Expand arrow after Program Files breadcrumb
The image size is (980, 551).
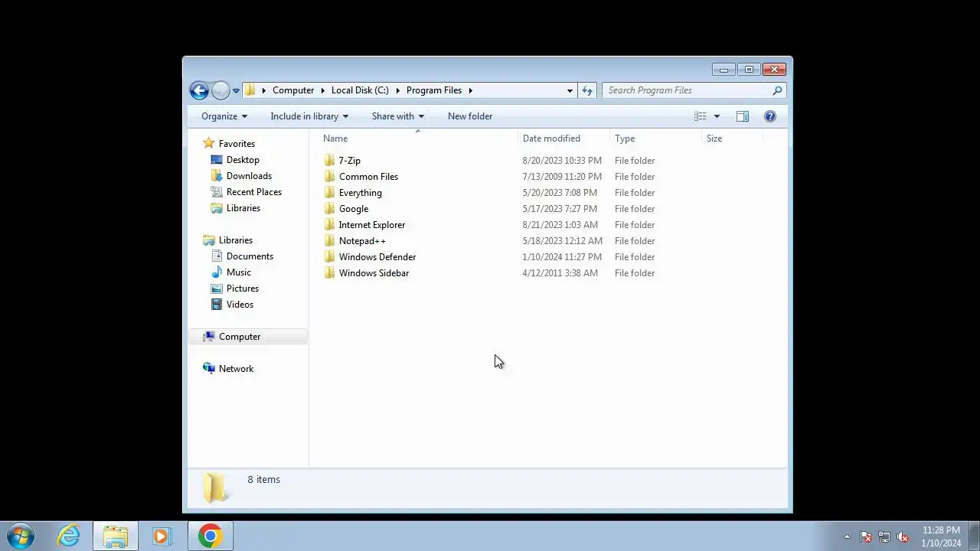tap(471, 90)
